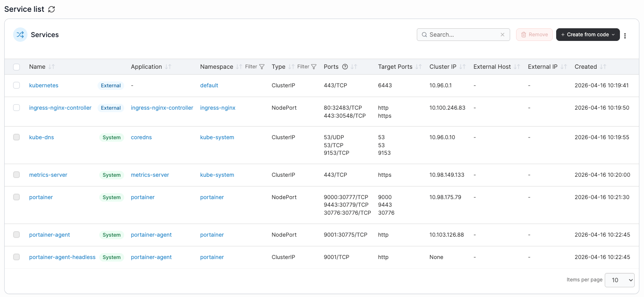The image size is (644, 297).
Task: Refresh the Service list with reload icon
Action: point(52,9)
